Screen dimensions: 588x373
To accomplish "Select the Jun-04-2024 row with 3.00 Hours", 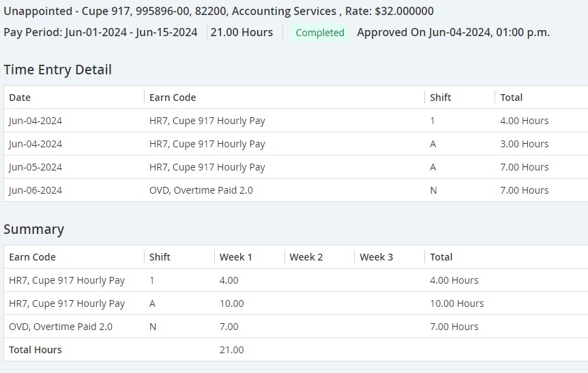I will [296, 144].
